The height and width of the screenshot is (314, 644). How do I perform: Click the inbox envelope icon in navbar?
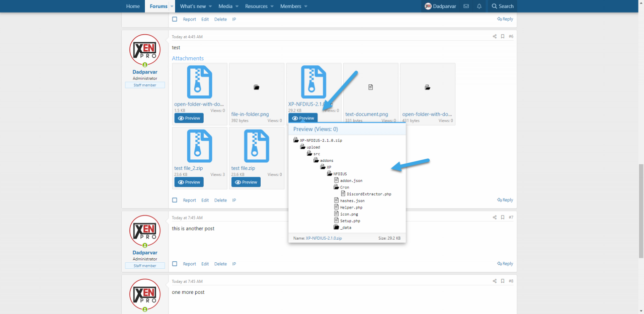466,6
